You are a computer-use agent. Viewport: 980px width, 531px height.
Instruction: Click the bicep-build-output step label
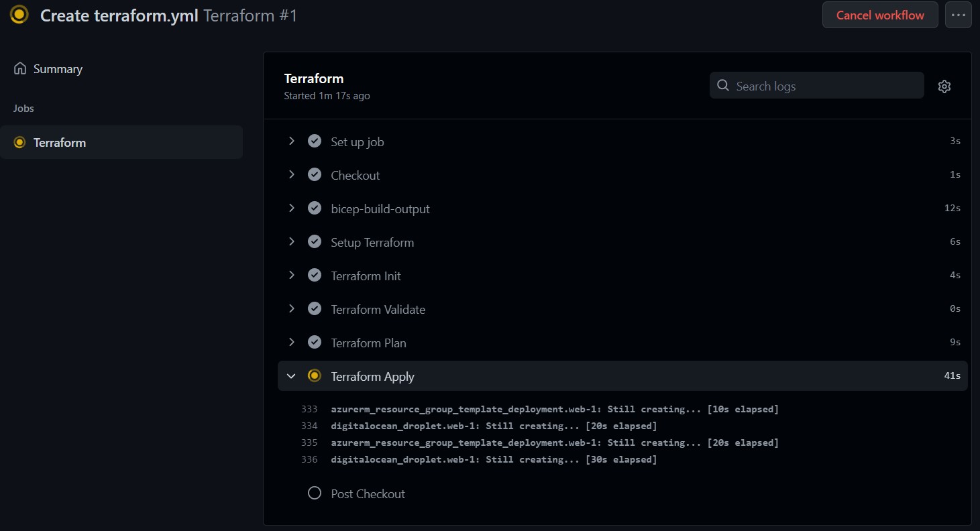[380, 209]
